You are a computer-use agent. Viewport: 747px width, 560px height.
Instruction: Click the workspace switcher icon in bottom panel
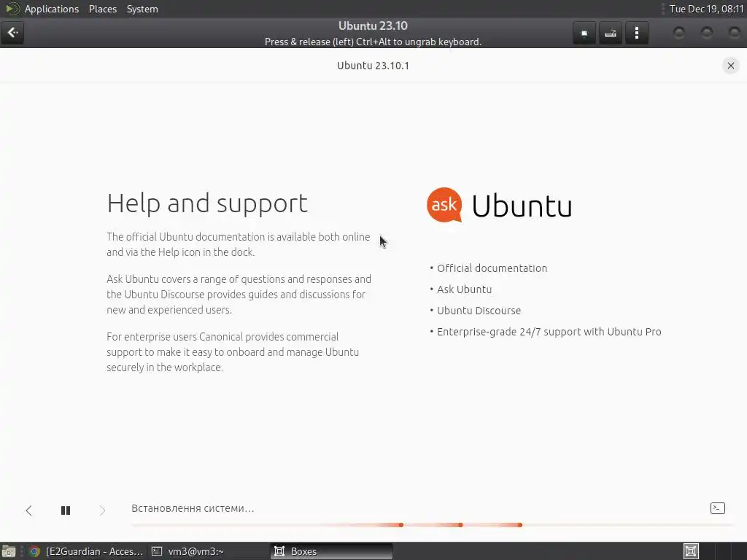[691, 551]
